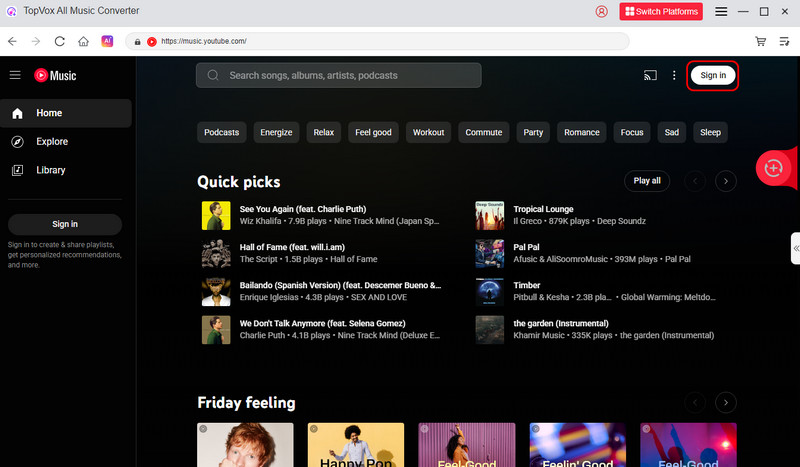This screenshot has width=800, height=467.
Task: Open the conversion list icon in toolbar
Action: point(784,42)
